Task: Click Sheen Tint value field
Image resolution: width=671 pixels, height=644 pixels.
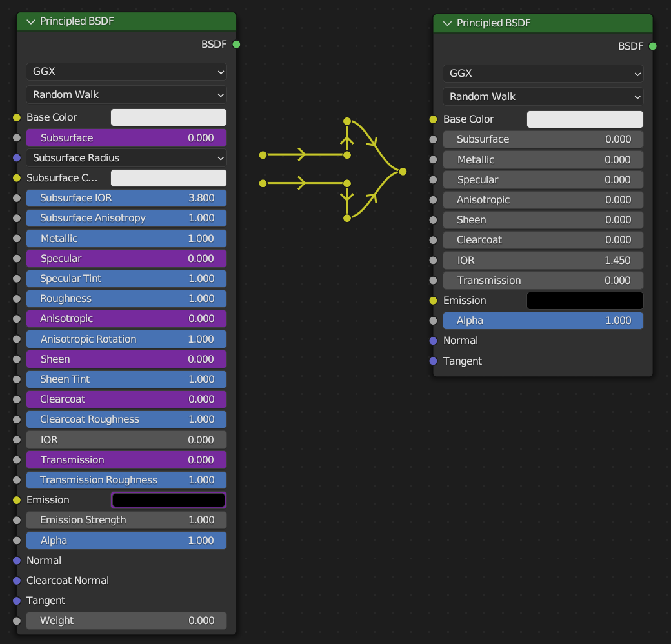Action: [126, 379]
